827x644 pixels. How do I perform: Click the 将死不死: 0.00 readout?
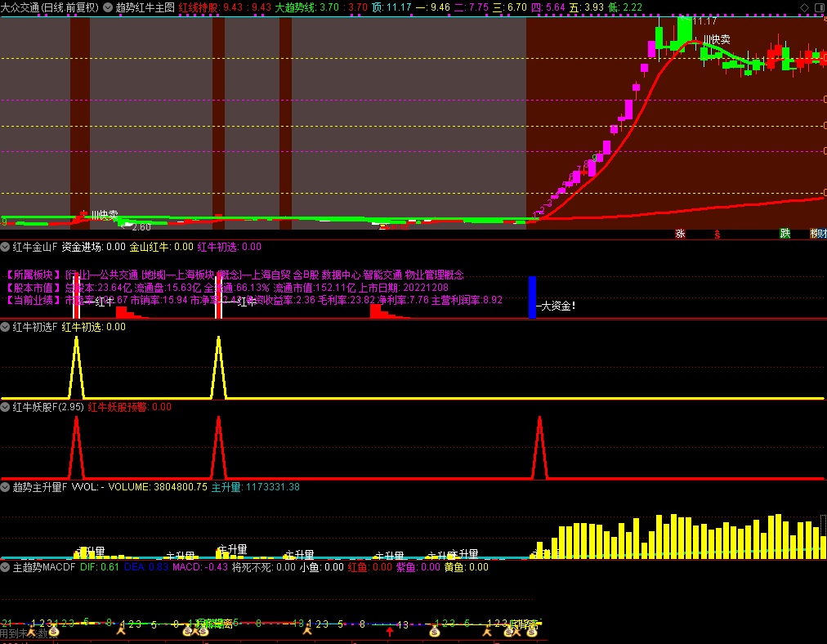click(264, 567)
